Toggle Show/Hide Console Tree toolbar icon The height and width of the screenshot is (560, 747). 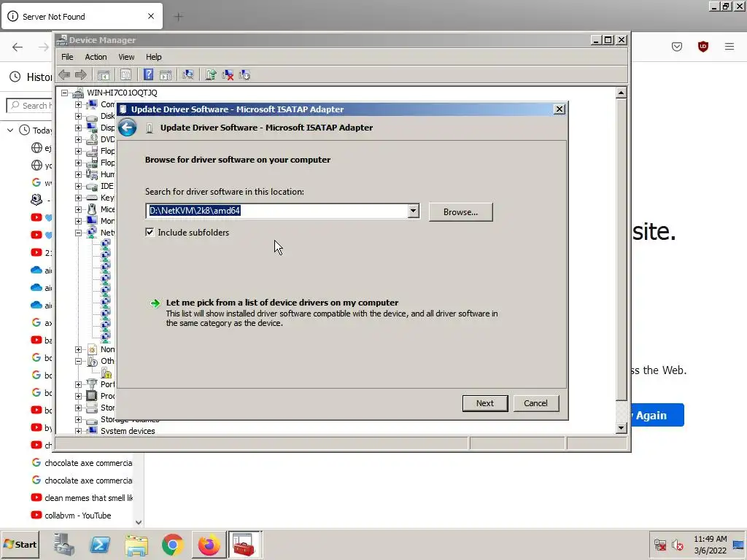[104, 75]
